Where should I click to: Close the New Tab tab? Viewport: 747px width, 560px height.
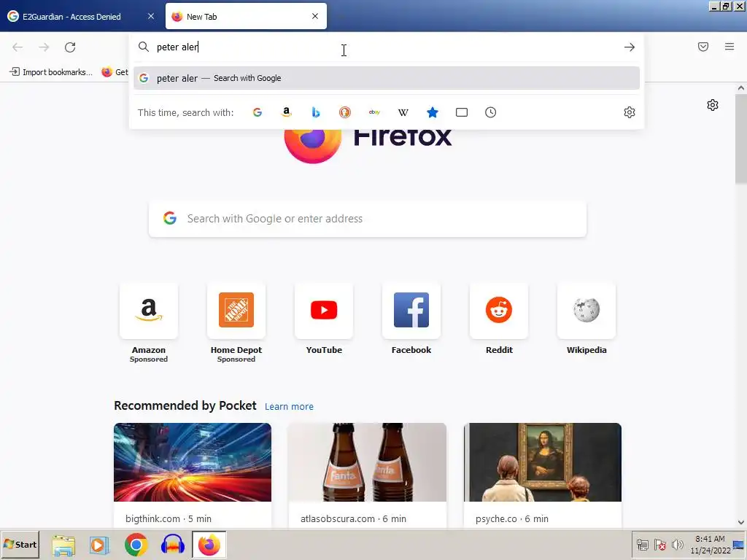(x=315, y=16)
